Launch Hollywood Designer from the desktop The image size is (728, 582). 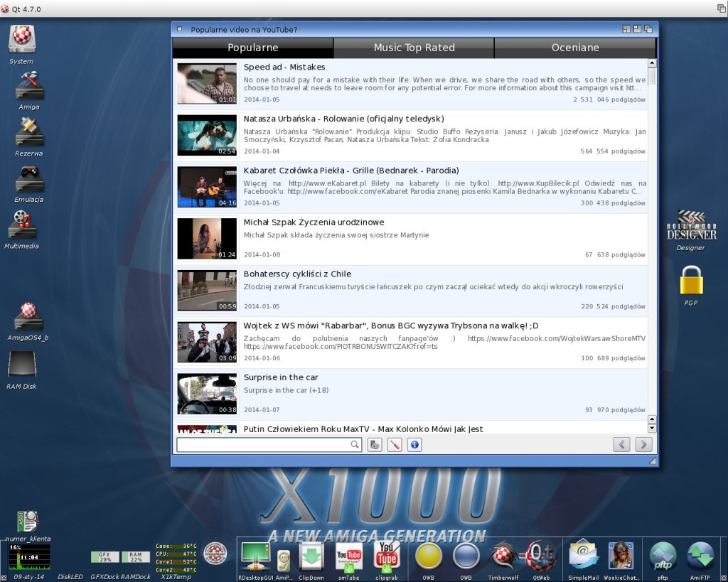tap(691, 225)
